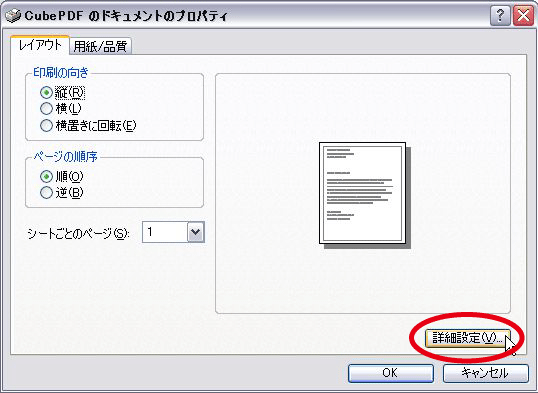Click the question mark help button

tap(500, 15)
